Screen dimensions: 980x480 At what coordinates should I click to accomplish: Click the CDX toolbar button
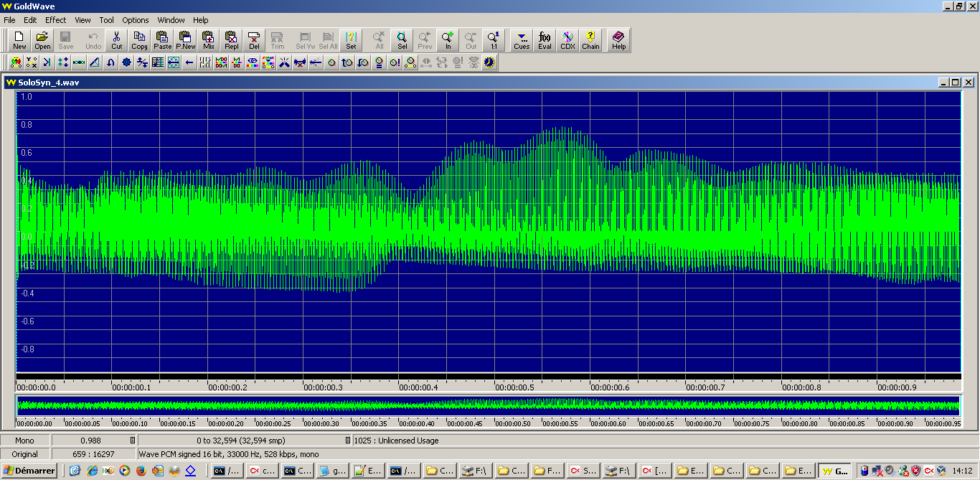(x=567, y=40)
